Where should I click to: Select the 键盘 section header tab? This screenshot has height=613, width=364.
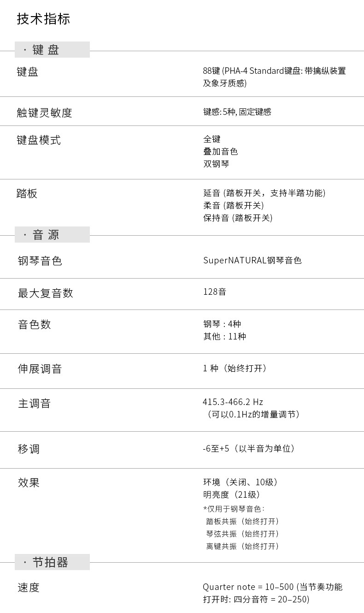[x=52, y=50]
